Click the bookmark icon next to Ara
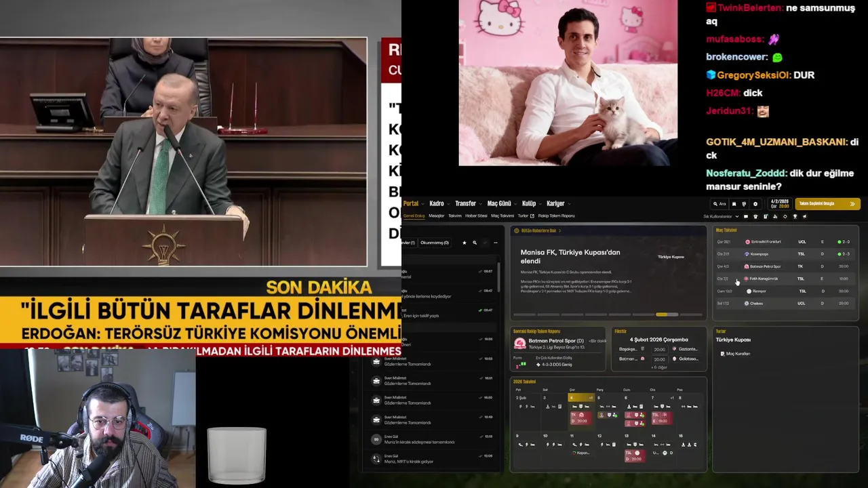This screenshot has width=868, height=488. tap(734, 204)
